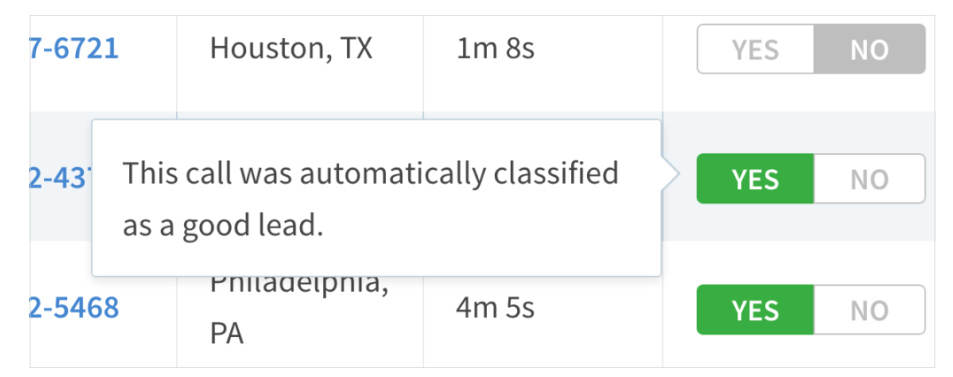This screenshot has height=377, width=953.
Task: Open the phone number ending 2-5468
Action: 74,309
